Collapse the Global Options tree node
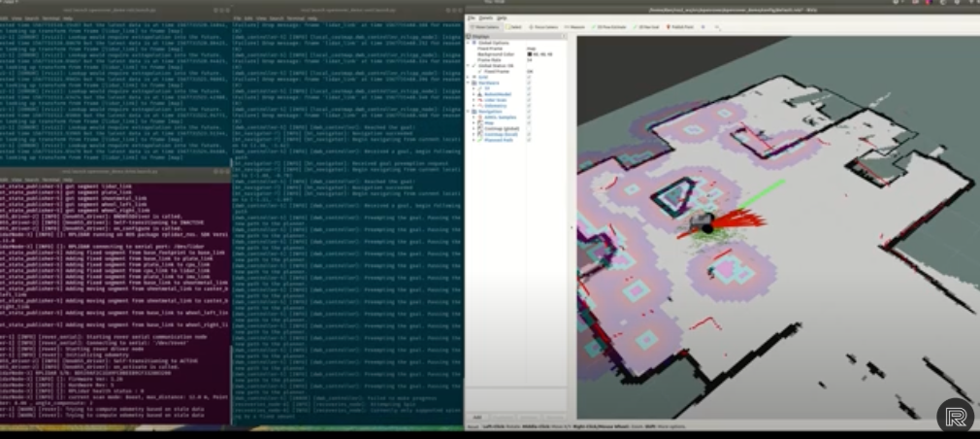The width and height of the screenshot is (980, 439). pyautogui.click(x=468, y=43)
